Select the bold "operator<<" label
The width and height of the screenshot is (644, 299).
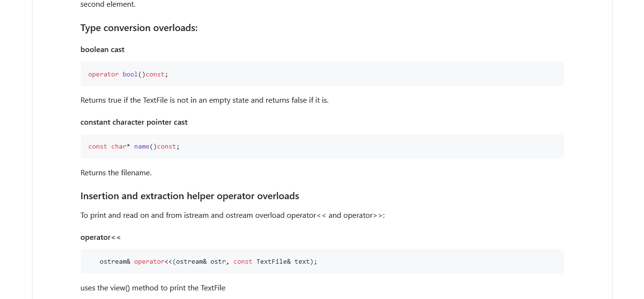click(100, 237)
